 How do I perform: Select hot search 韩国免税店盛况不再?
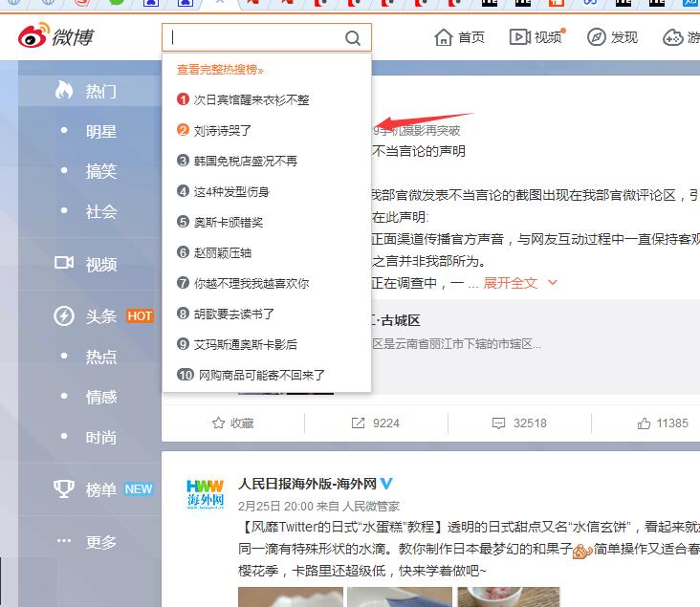coord(245,161)
